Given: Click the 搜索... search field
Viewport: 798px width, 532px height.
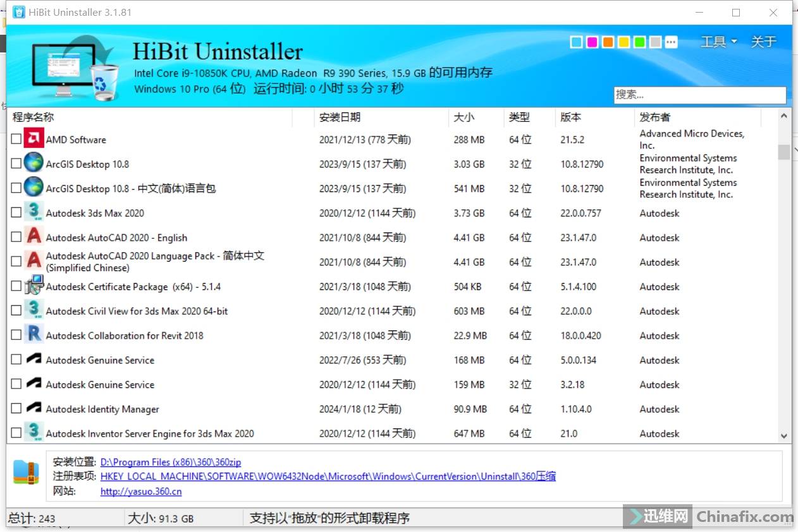Looking at the screenshot, I should tap(699, 95).
